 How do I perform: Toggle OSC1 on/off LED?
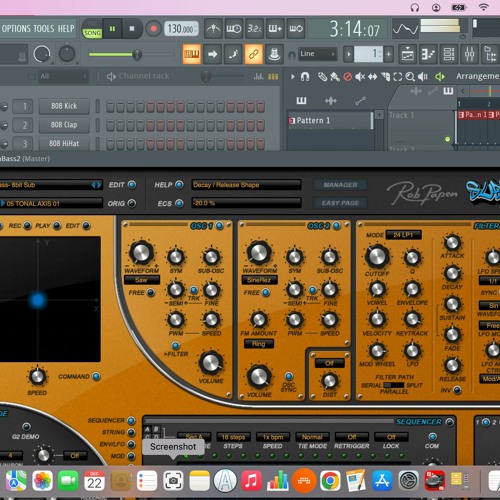(220, 226)
